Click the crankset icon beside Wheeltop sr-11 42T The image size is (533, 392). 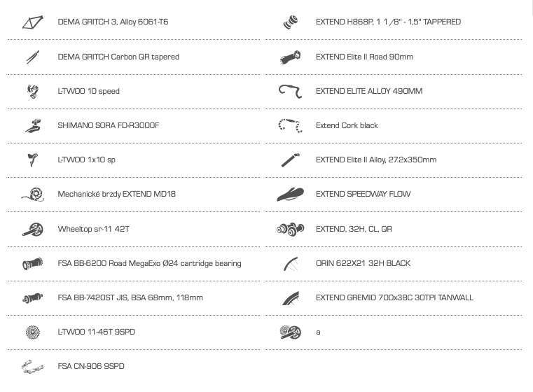click(33, 230)
